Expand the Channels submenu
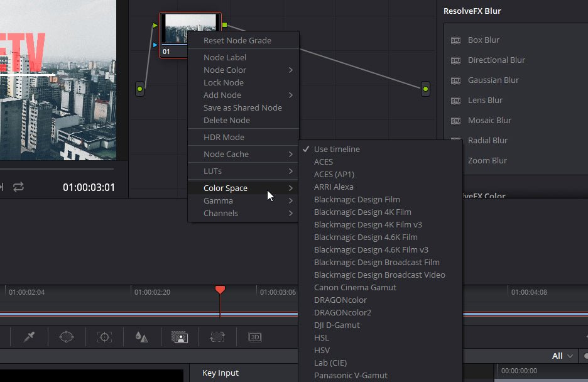Image resolution: width=588 pixels, height=382 pixels. (x=243, y=214)
